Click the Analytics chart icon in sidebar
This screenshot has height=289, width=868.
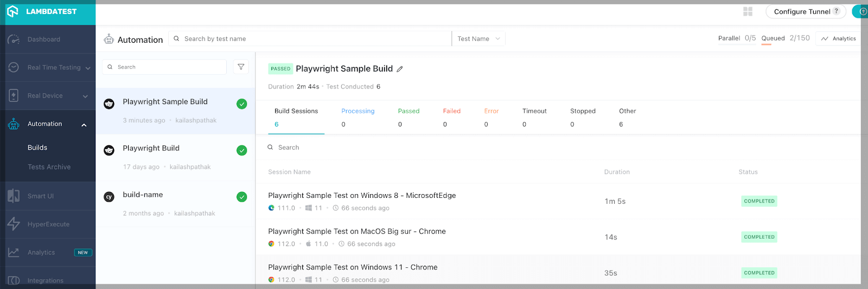(14, 252)
